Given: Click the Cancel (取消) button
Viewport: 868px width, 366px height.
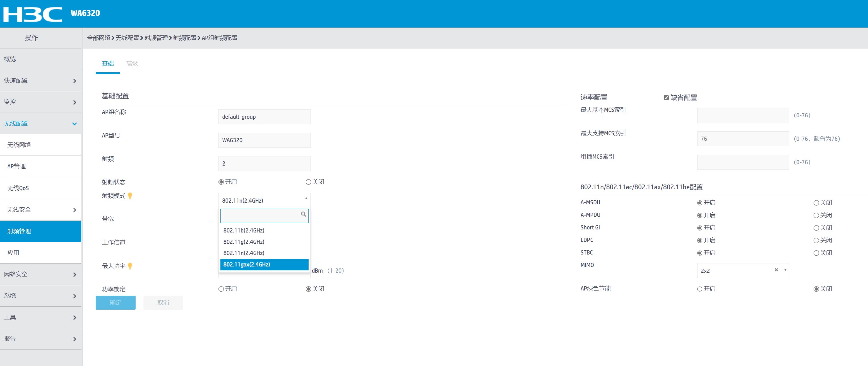Looking at the screenshot, I should [163, 303].
